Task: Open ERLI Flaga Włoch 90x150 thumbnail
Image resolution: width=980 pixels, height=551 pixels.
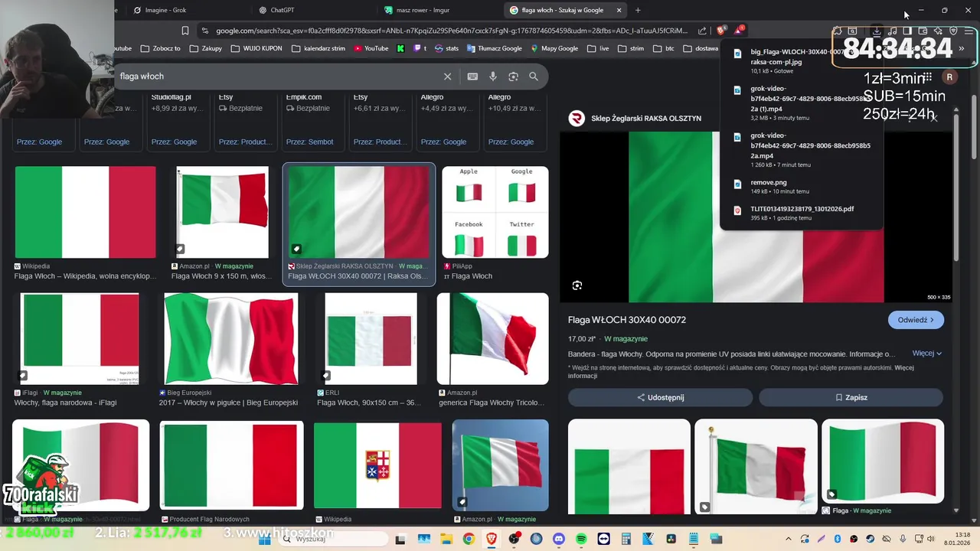Action: coord(371,338)
